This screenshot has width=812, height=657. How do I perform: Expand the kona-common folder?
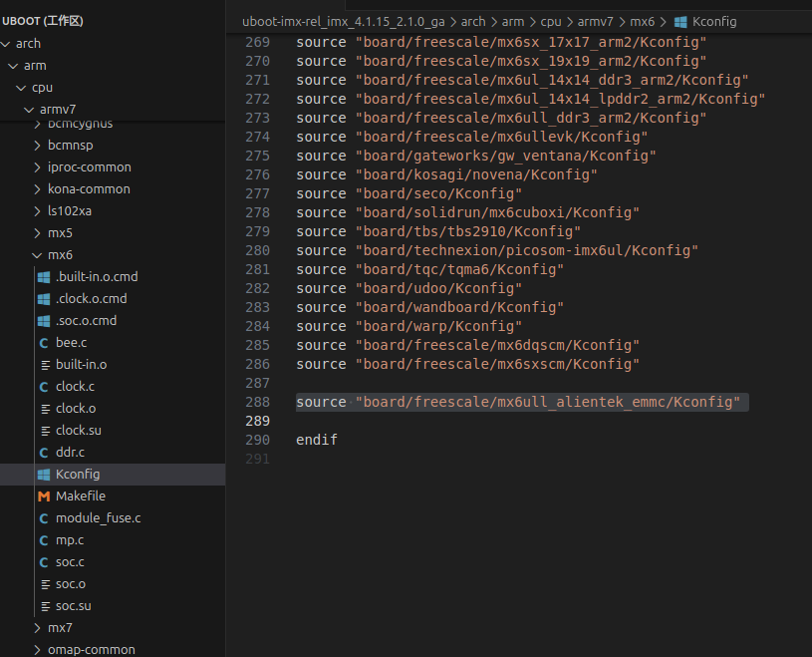(37, 189)
